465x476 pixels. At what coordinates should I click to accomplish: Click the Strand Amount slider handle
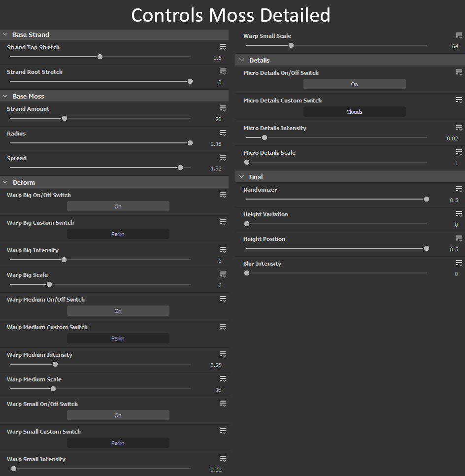coord(65,118)
